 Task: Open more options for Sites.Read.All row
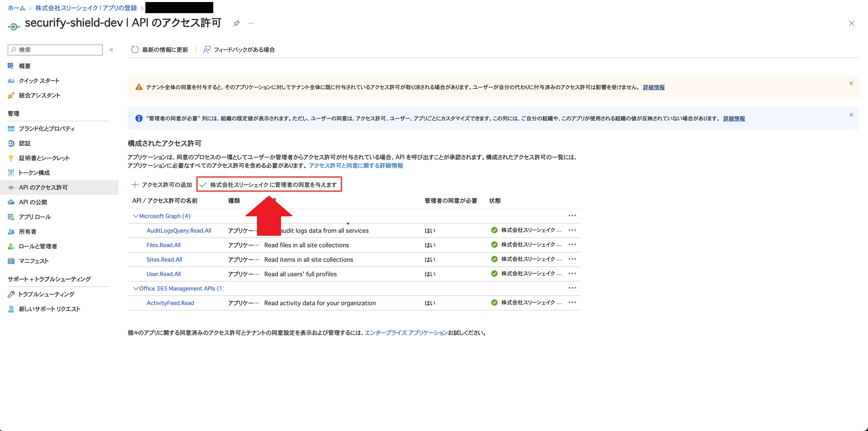(x=572, y=259)
